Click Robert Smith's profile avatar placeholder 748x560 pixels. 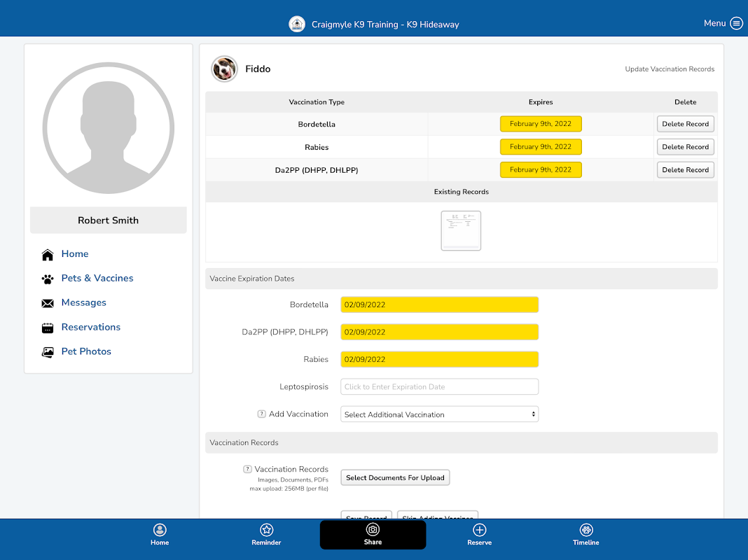pyautogui.click(x=109, y=127)
